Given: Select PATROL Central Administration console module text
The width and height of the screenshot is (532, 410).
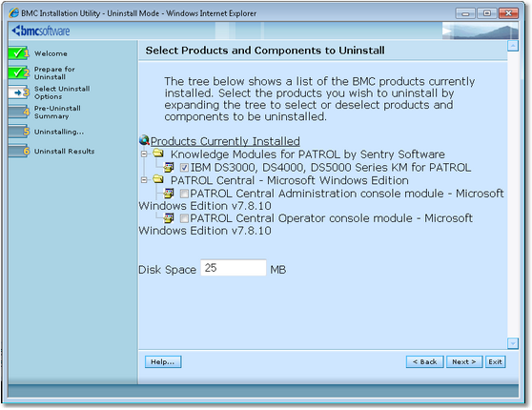Looking at the screenshot, I should (x=321, y=199).
